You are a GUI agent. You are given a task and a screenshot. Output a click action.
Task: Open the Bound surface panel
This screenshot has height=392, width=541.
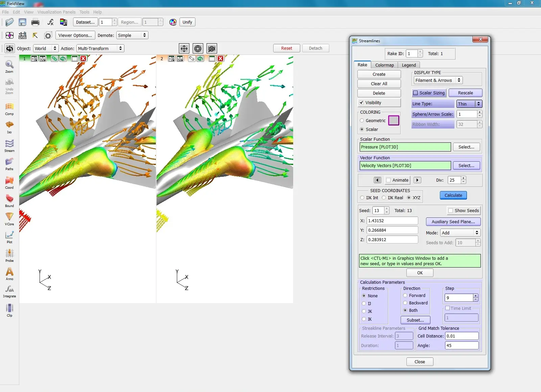9,201
